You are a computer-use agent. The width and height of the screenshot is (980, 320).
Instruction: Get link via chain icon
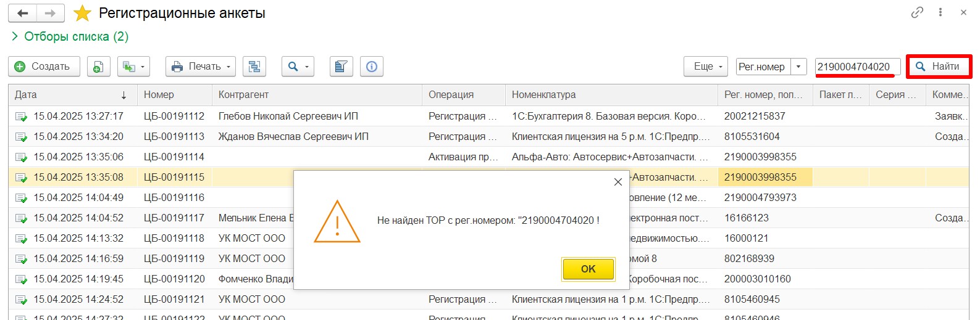point(917,12)
